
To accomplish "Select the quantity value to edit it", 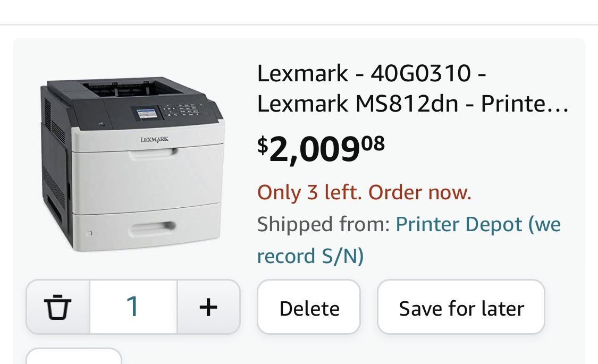I will [x=133, y=307].
